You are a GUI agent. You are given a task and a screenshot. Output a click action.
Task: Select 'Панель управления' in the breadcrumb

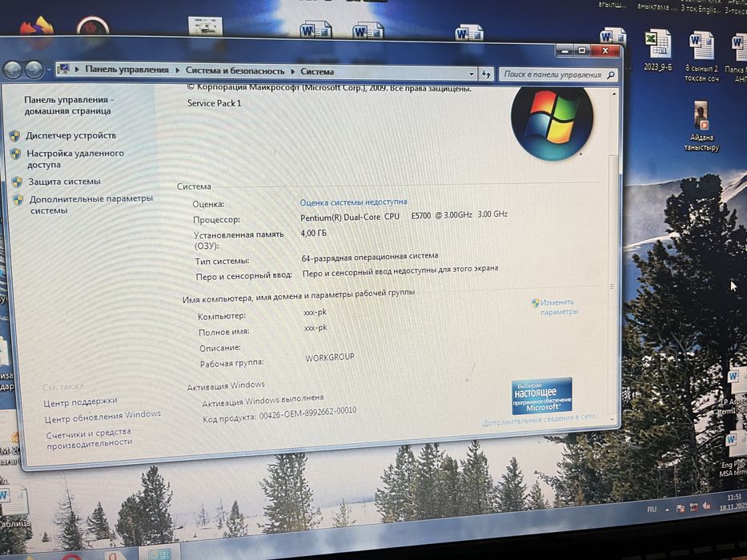tap(127, 70)
